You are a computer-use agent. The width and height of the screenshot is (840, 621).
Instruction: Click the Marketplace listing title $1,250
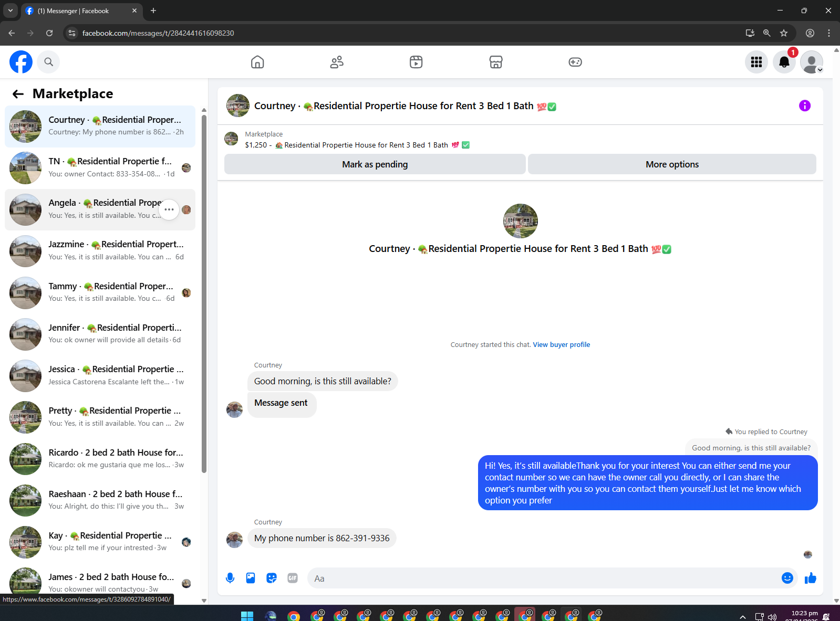click(x=357, y=145)
